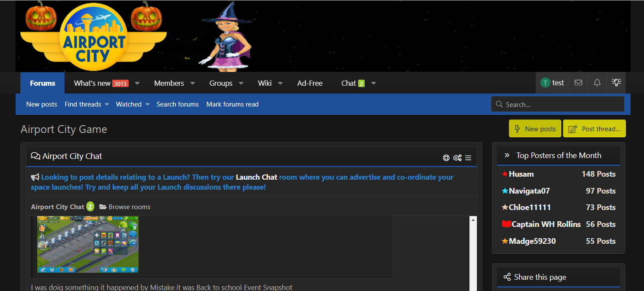The height and width of the screenshot is (291, 644).
Task: Expand the Members dropdown arrow
Action: coord(193,83)
